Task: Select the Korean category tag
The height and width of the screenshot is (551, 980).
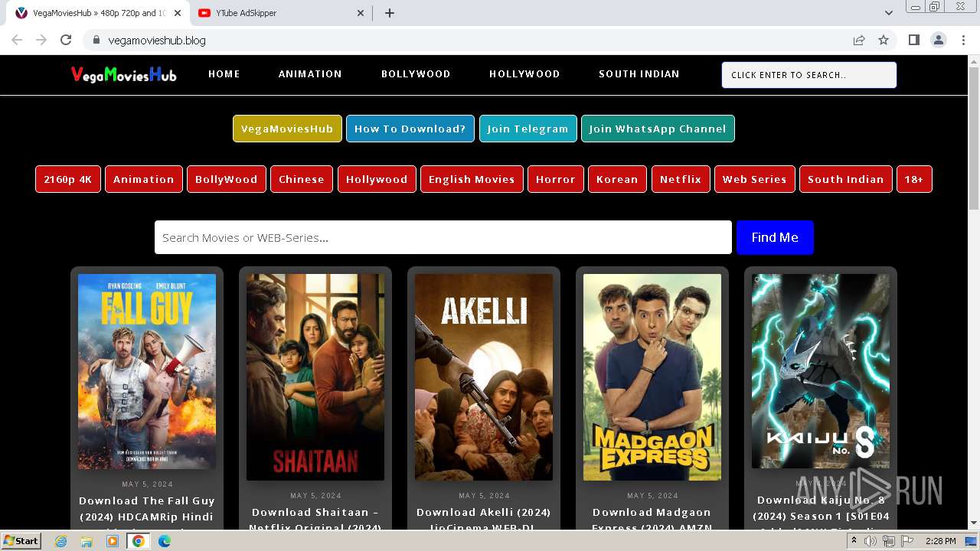Action: (x=617, y=179)
